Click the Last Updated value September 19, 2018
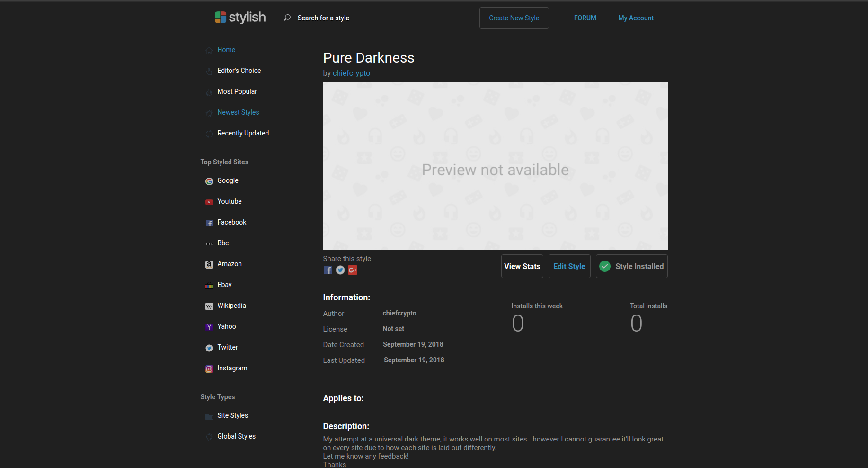 [414, 360]
